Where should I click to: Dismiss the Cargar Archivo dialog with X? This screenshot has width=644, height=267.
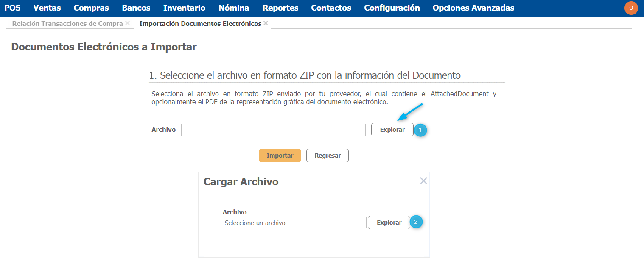(x=423, y=181)
